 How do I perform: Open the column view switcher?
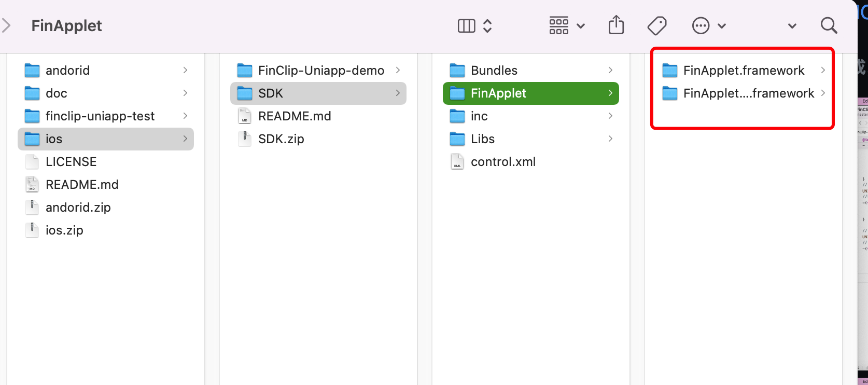pyautogui.click(x=474, y=25)
